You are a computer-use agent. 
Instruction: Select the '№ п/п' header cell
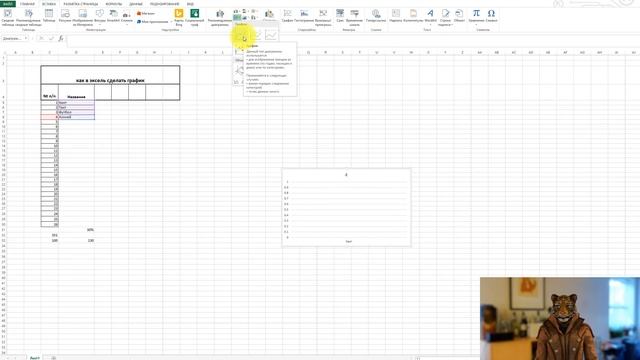(x=49, y=92)
